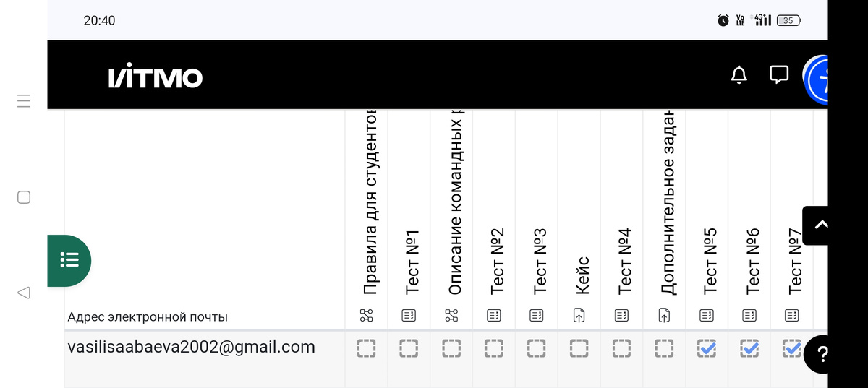Click the ITMO logo
The width and height of the screenshot is (868, 388).
click(156, 78)
